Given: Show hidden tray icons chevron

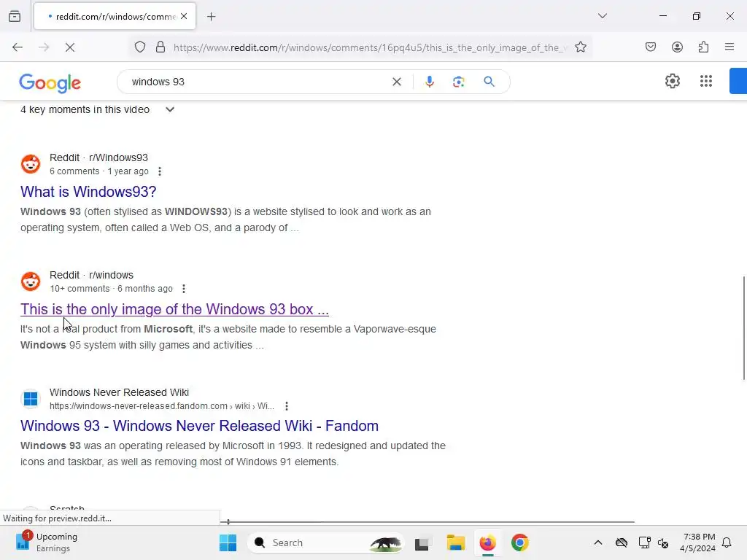Looking at the screenshot, I should pyautogui.click(x=598, y=542).
